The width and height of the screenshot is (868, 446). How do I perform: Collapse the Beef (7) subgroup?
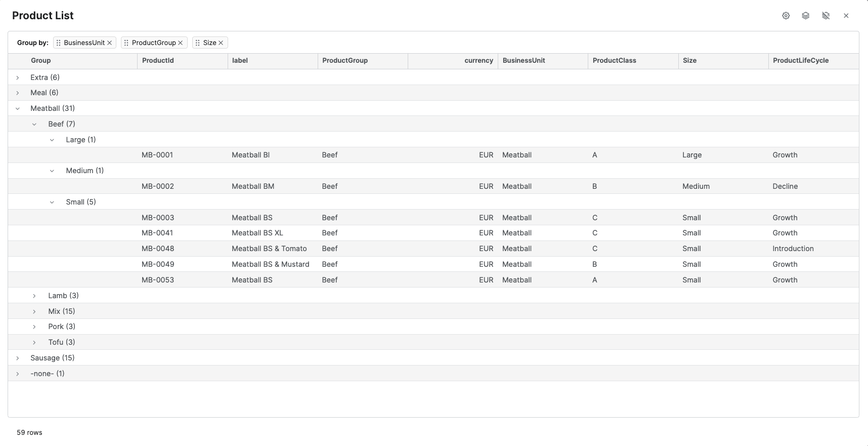[x=34, y=124]
